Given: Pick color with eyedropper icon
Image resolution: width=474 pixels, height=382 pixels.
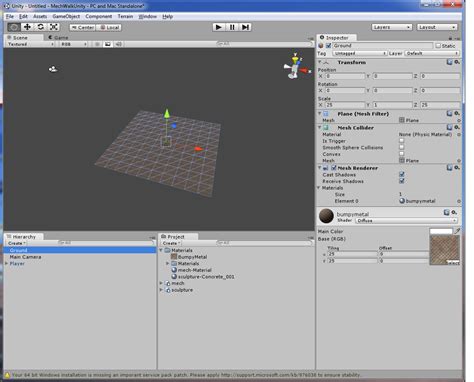Looking at the screenshot, I should (x=457, y=231).
